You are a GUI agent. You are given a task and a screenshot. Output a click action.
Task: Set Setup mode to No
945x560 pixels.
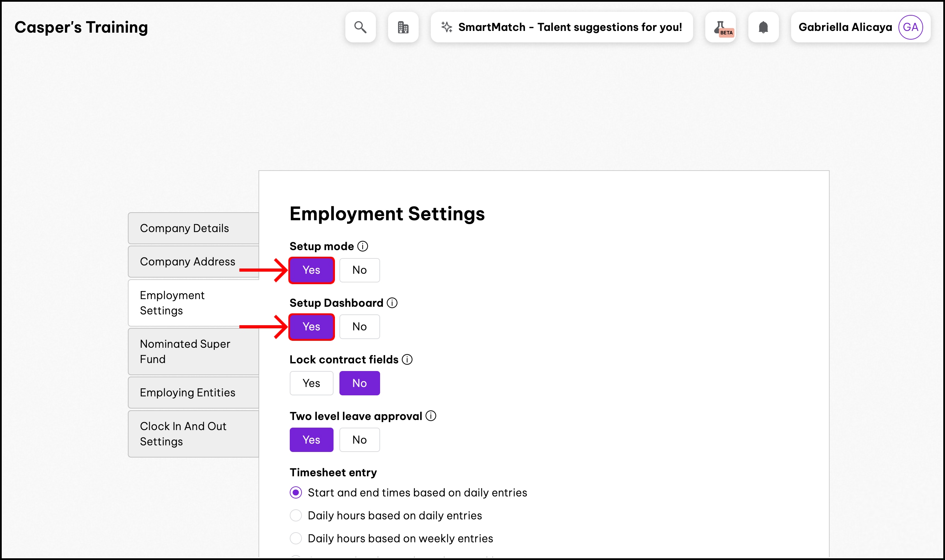[x=359, y=270]
